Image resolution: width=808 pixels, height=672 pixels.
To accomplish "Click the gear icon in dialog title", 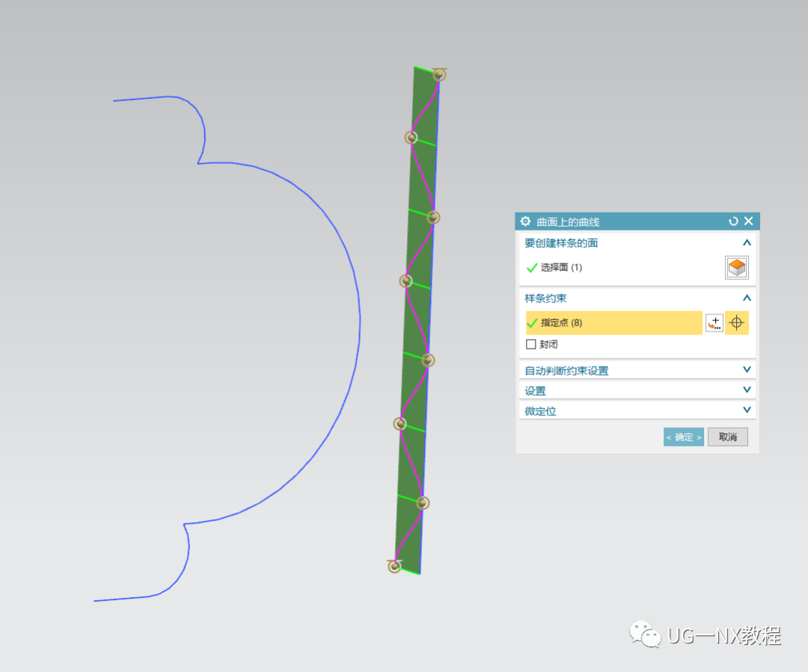I will (x=525, y=222).
